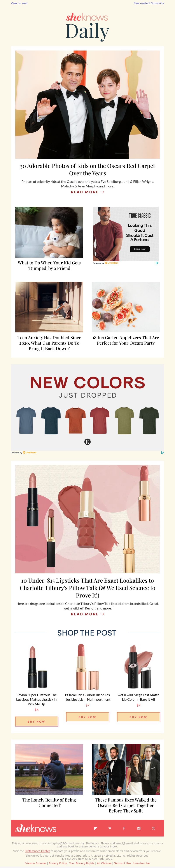Click Read More under Oscars kids article
The width and height of the screenshot is (175, 868).
coord(87,192)
